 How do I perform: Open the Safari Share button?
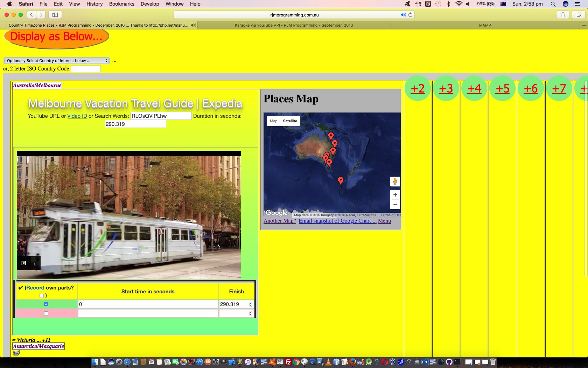pos(563,15)
